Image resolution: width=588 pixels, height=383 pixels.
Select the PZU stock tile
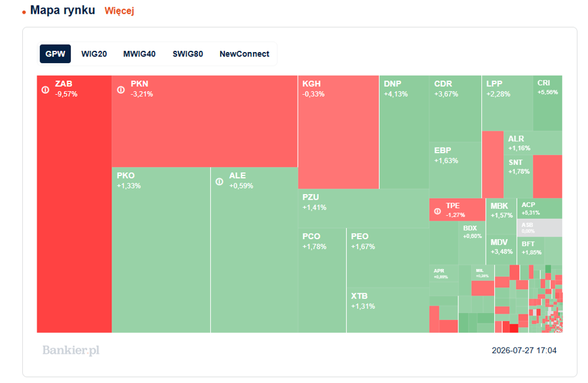pyautogui.click(x=363, y=208)
